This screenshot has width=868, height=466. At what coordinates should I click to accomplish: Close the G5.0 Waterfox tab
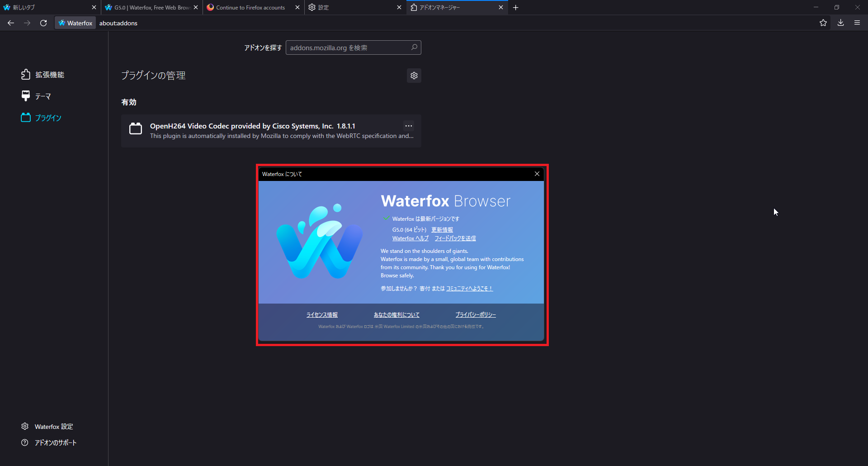tap(196, 7)
